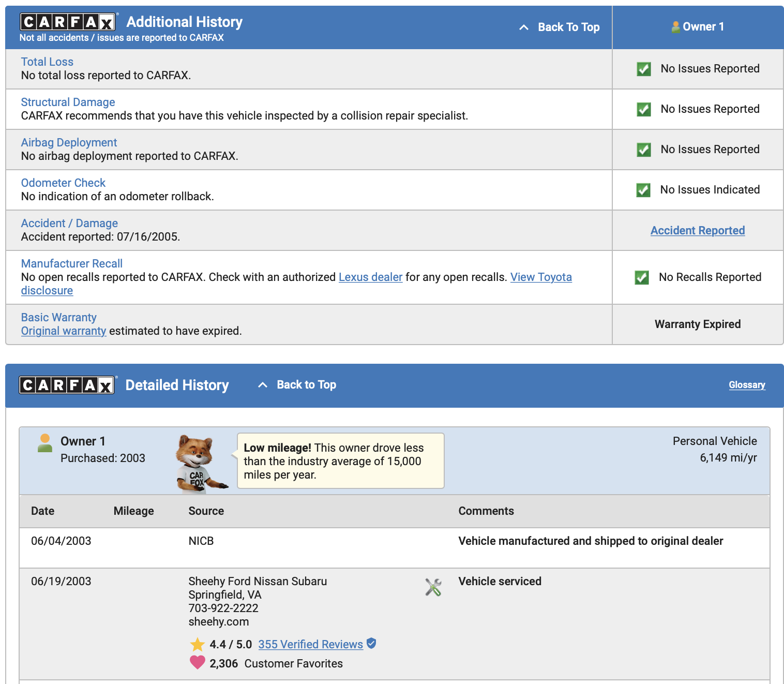Click the Personal Vehicle label

[x=715, y=441]
